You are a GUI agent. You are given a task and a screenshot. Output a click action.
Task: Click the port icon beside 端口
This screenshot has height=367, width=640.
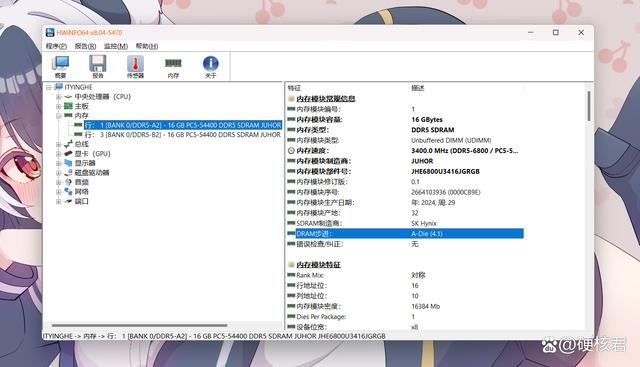(x=68, y=201)
